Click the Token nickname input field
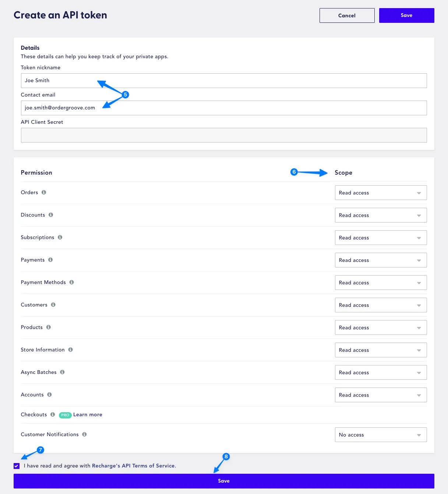 tap(224, 81)
